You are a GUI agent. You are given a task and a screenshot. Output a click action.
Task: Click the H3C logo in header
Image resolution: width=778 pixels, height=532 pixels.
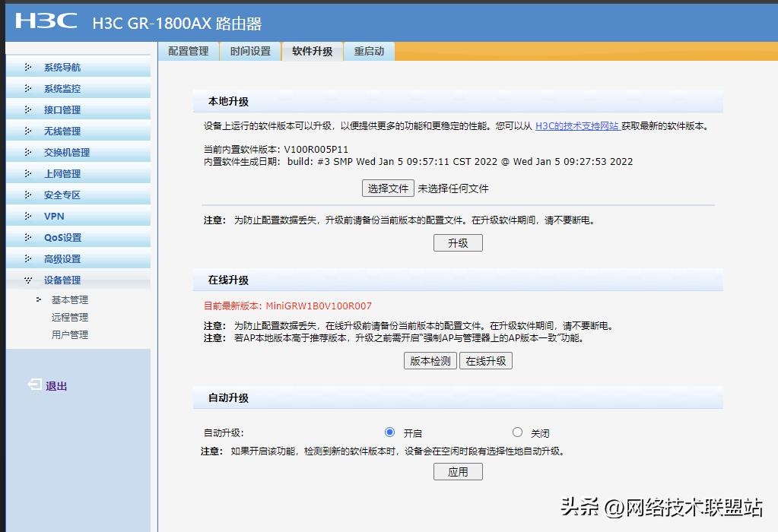[46, 21]
